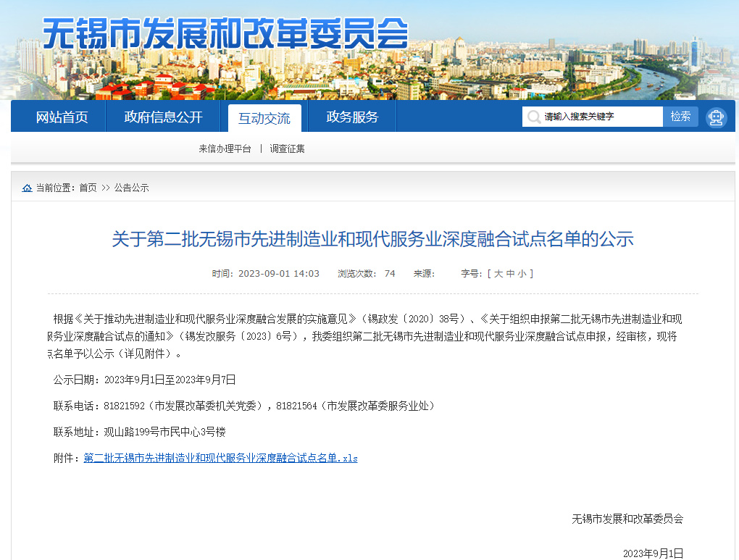The image size is (739, 560).
Task: Click the 检索 search button
Action: (x=680, y=117)
